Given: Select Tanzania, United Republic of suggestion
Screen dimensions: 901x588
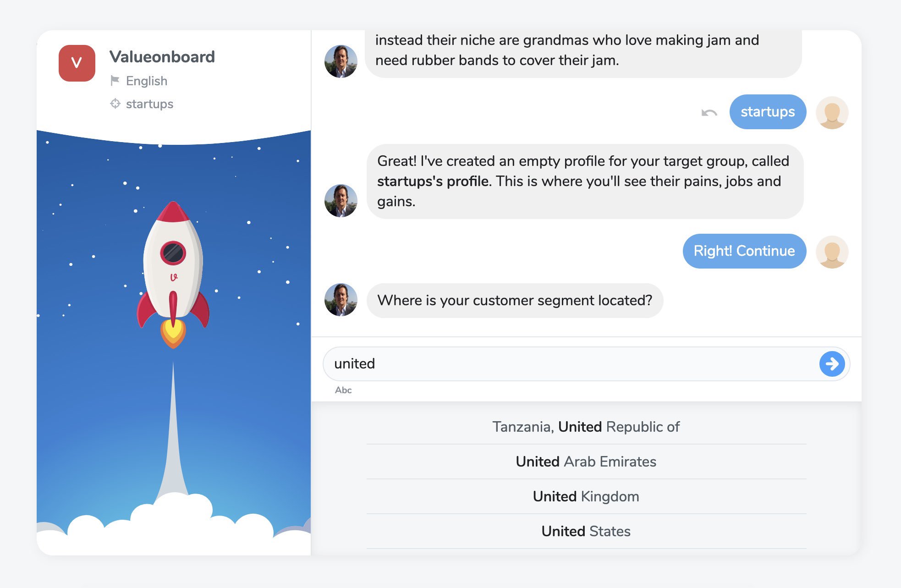Looking at the screenshot, I should tap(586, 427).
